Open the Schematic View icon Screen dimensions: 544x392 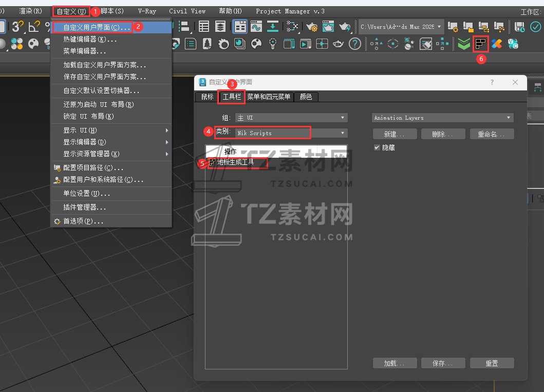coord(292,27)
